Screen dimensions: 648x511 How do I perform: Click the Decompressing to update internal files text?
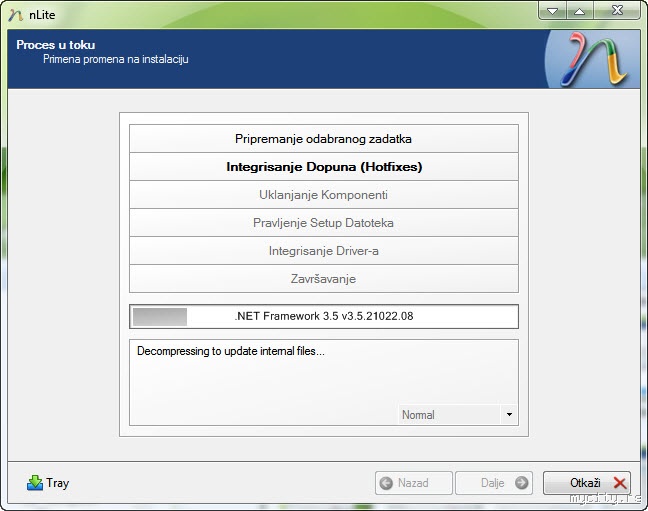(x=231, y=351)
